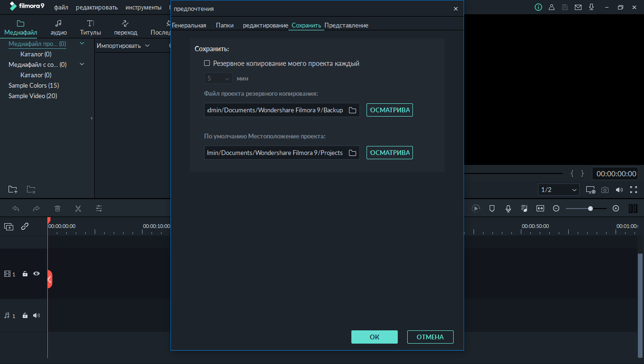Image resolution: width=644 pixels, height=364 pixels.
Task: Click folder icon in backup path field
Action: point(352,110)
